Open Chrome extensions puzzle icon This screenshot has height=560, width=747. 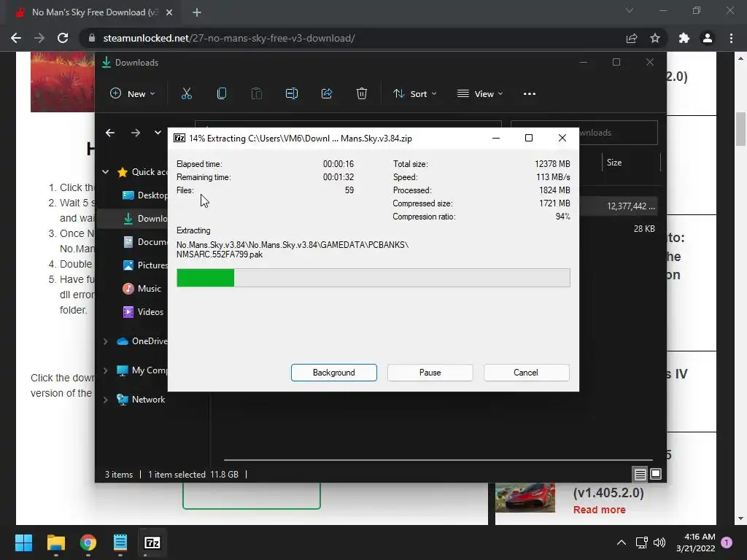[684, 38]
